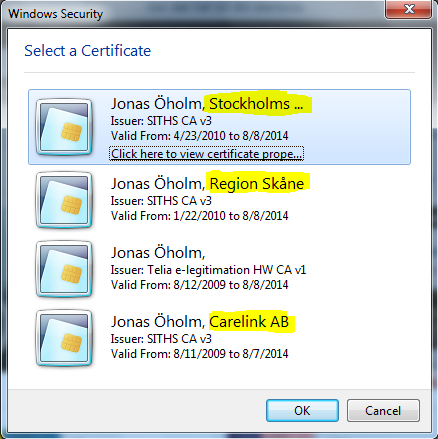The image size is (438, 439).
Task: Click the 'Select a Certificate' heading
Action: [x=88, y=51]
